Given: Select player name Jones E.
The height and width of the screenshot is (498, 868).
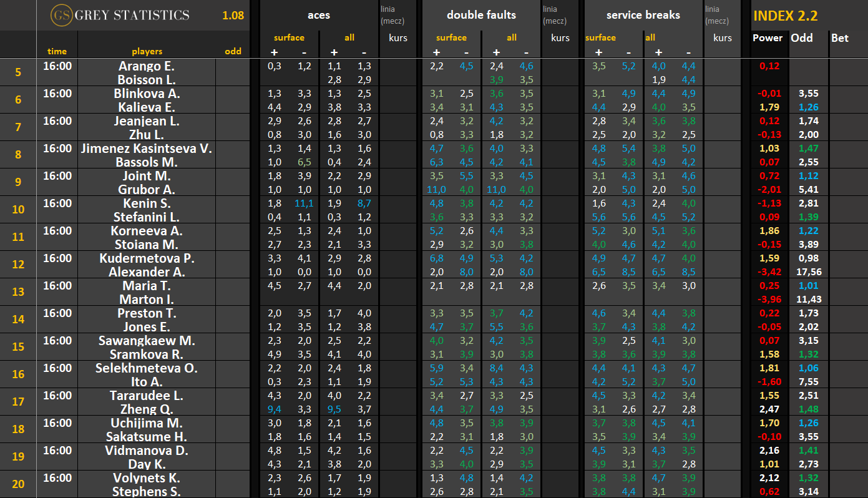Looking at the screenshot, I should [x=147, y=327].
